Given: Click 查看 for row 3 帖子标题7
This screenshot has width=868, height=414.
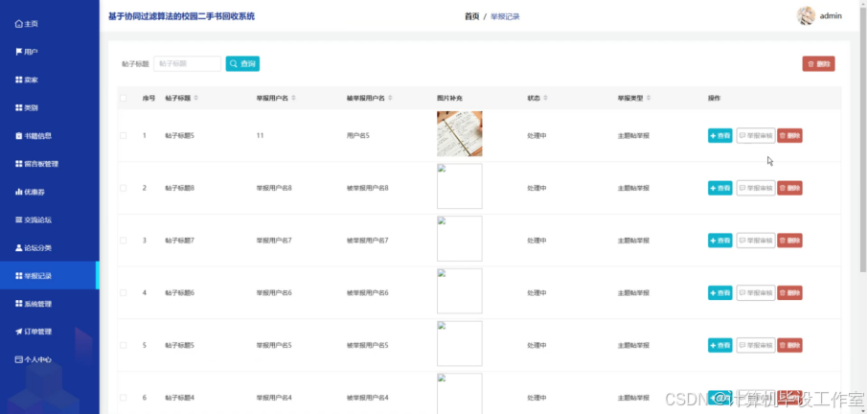Looking at the screenshot, I should tap(720, 241).
